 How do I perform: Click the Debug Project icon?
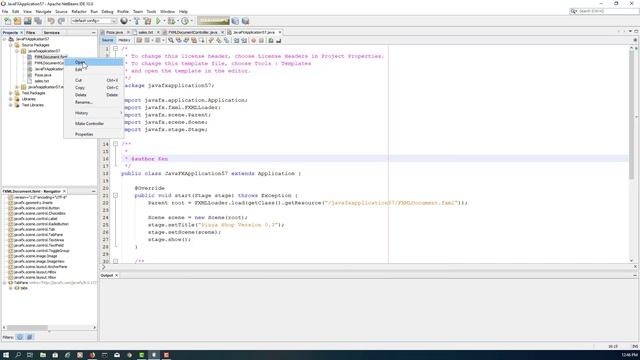pyautogui.click(x=171, y=21)
